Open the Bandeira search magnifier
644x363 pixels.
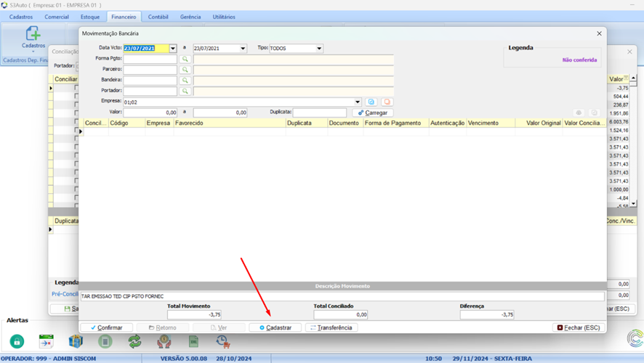[x=185, y=81]
